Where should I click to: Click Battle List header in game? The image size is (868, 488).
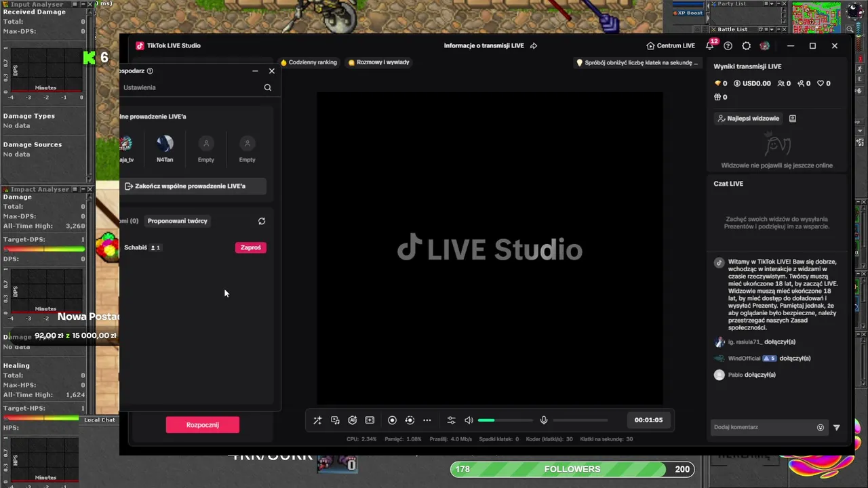pos(732,29)
